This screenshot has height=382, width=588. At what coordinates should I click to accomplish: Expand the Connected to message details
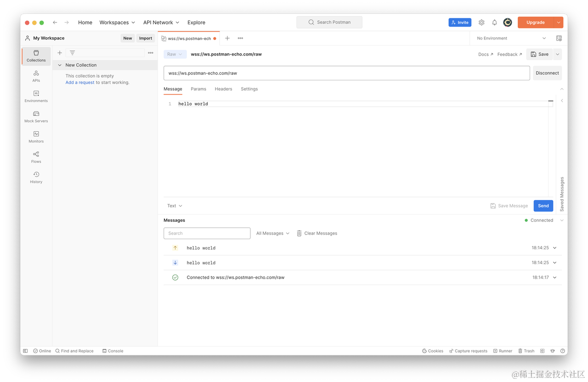(x=555, y=277)
